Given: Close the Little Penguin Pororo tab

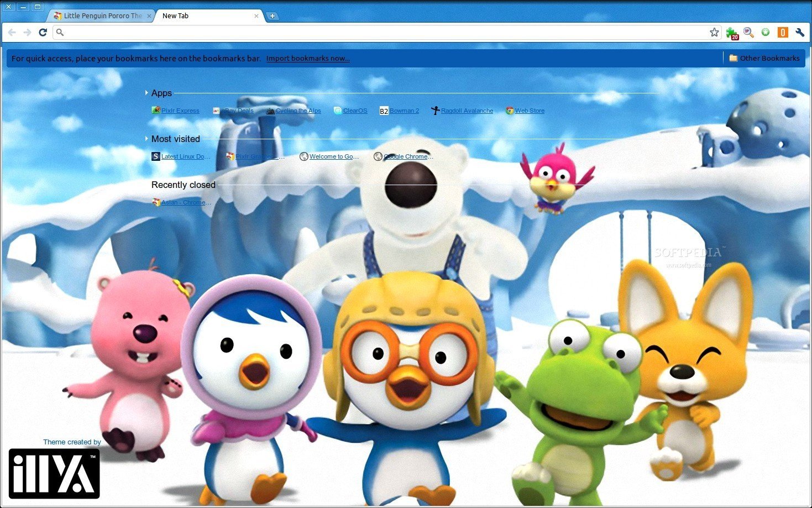Looking at the screenshot, I should click(149, 16).
